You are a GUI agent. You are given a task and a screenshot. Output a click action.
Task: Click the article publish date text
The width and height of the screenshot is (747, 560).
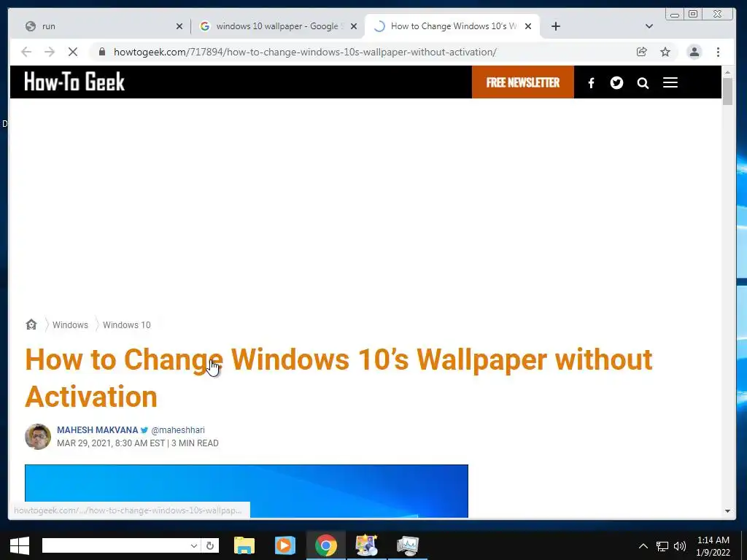tap(111, 443)
